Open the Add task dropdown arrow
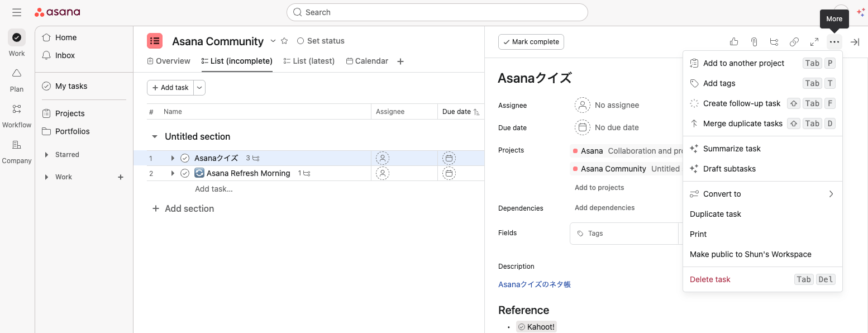The image size is (868, 333). coord(199,88)
